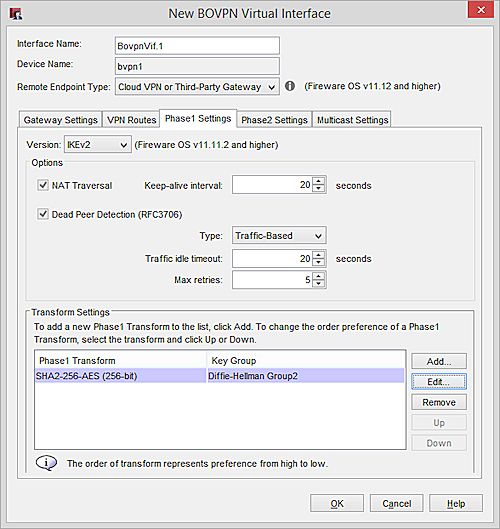The height and width of the screenshot is (529, 500).
Task: Toggle the NAT Traversal checkbox
Action: pos(43,185)
